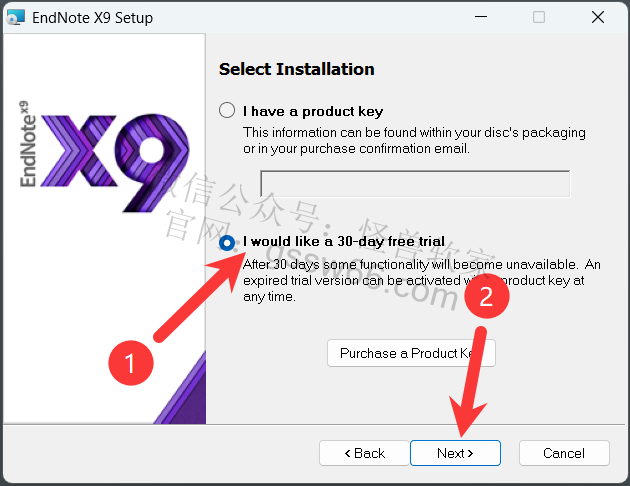The height and width of the screenshot is (486, 630).
Task: Select the 'I have a product key' radio button
Action: 227,110
